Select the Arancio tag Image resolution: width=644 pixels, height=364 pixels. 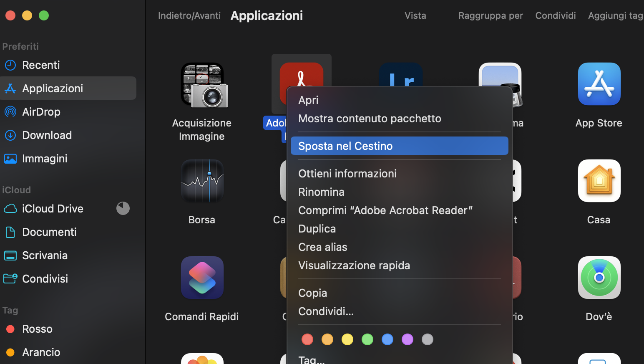point(41,352)
